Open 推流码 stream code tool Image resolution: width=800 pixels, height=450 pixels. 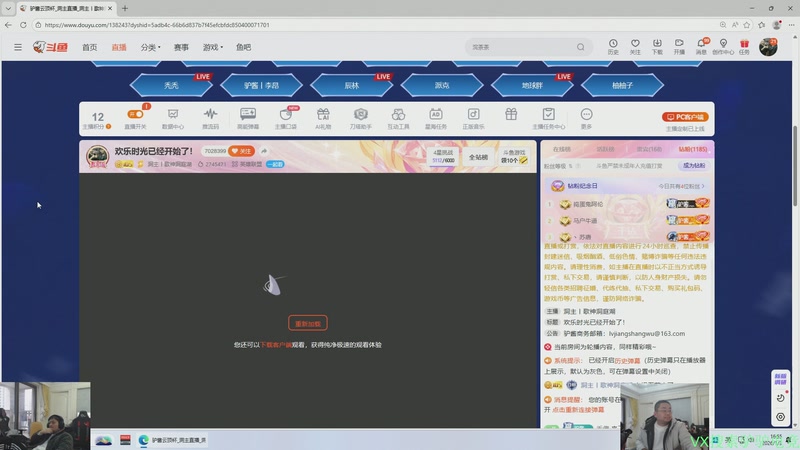pos(210,119)
